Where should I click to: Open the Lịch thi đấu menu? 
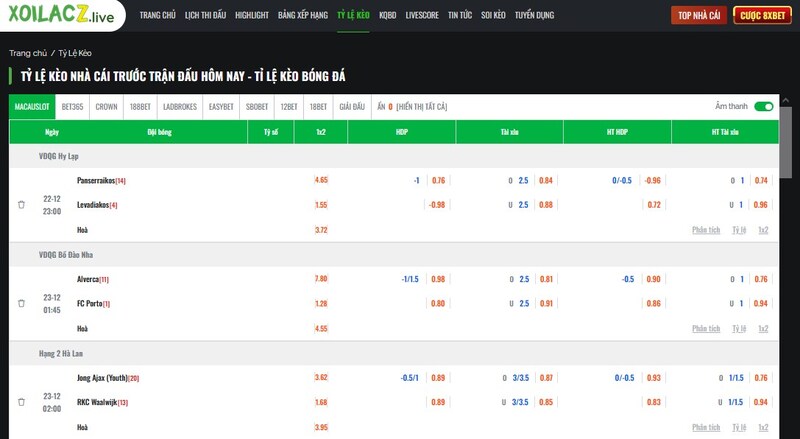click(x=205, y=16)
